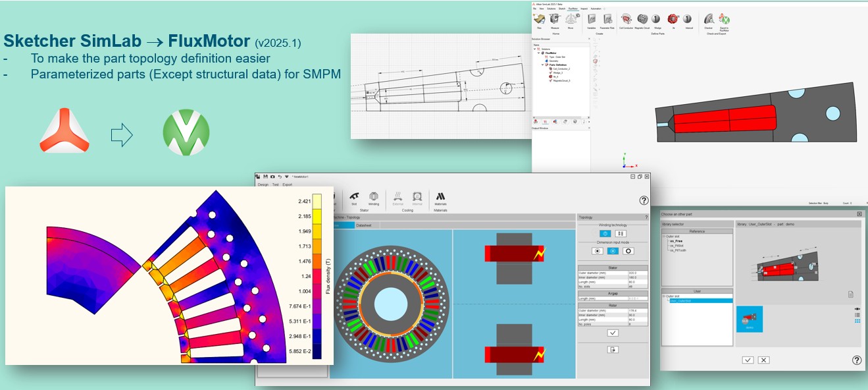Open Variables in SimLab Create group
Screen dimensions: 868x390
(x=592, y=19)
